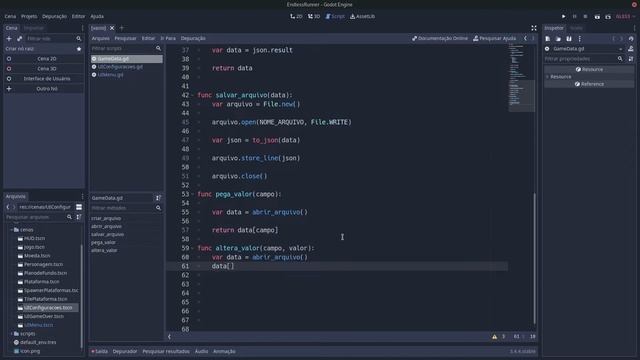Search properties with the magnifier icon
This screenshot has height=360, width=640.
coord(620,59)
